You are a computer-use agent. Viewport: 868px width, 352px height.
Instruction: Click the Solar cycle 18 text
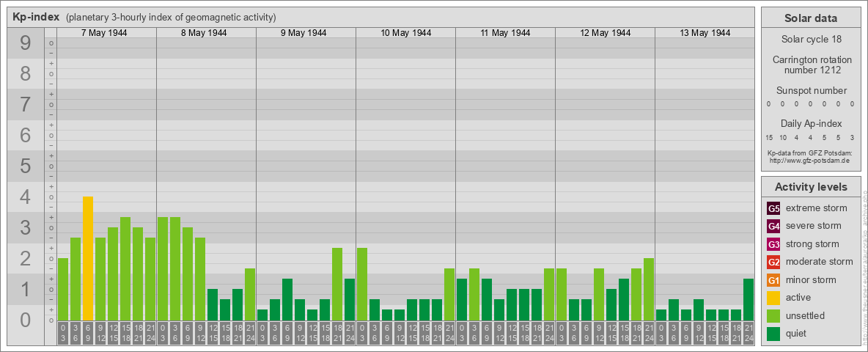click(811, 40)
